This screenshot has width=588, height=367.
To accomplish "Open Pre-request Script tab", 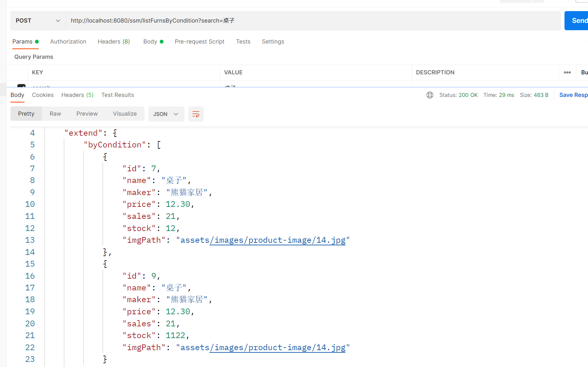I will coord(199,42).
